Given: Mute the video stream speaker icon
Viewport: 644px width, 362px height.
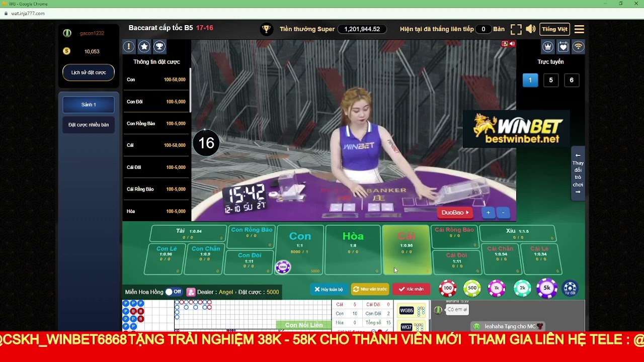Looking at the screenshot, I should point(512,44).
